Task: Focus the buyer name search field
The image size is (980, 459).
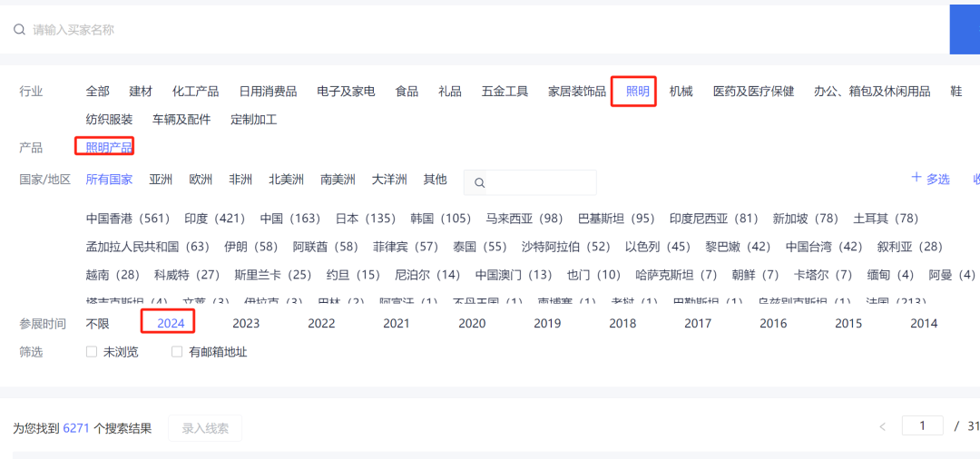Action: (x=475, y=29)
